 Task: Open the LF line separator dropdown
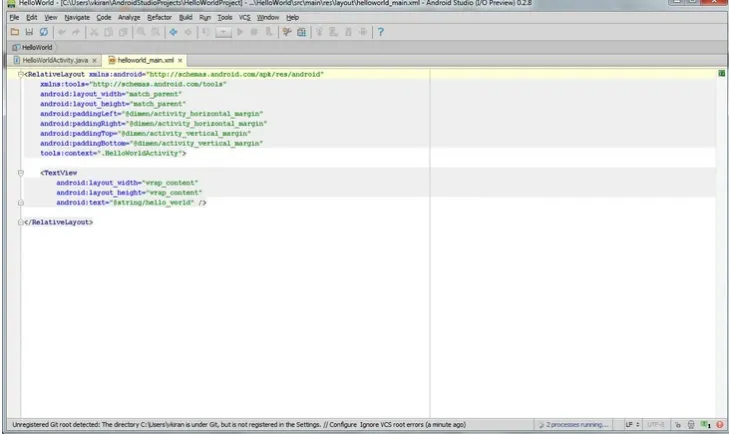pyautogui.click(x=632, y=425)
